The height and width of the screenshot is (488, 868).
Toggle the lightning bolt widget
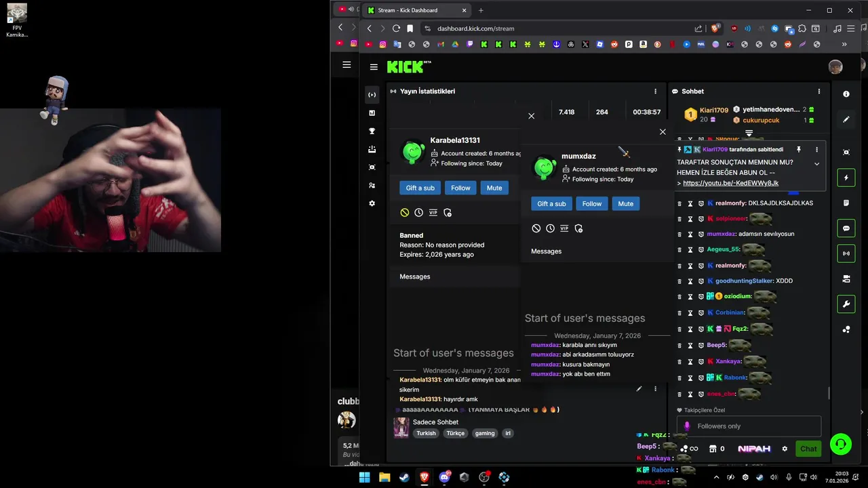[x=846, y=178]
